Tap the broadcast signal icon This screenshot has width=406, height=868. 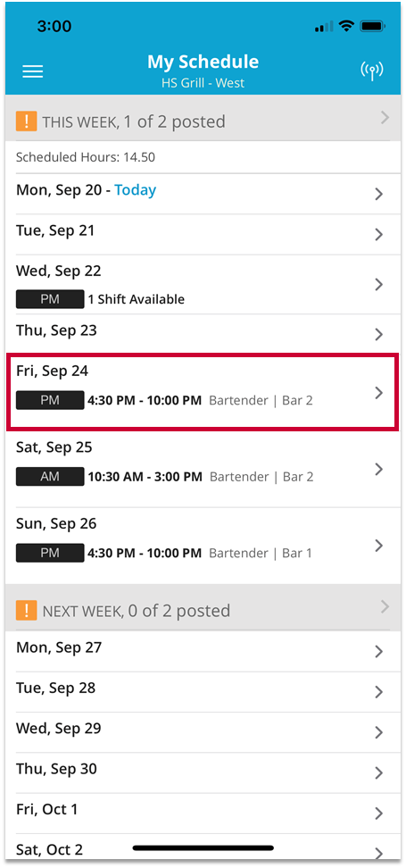point(372,71)
